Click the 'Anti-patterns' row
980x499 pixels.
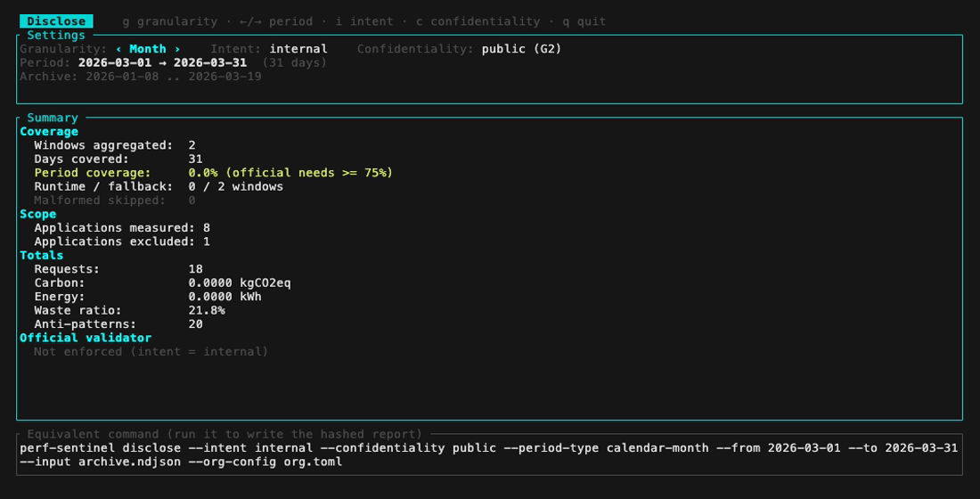click(118, 324)
